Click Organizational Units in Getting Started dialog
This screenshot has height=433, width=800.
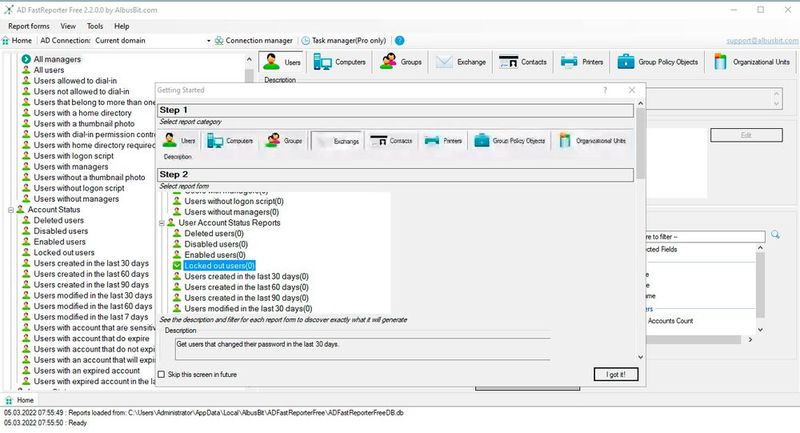[592, 140]
